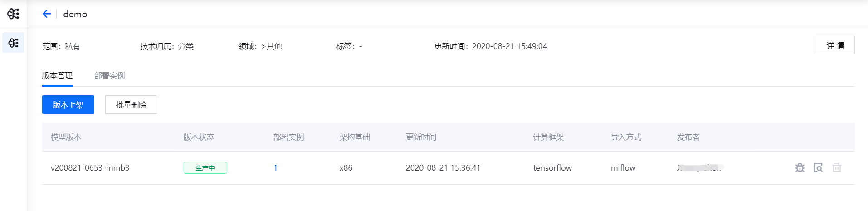Select the highlighted model sidebar icon
868x211 pixels.
click(13, 43)
